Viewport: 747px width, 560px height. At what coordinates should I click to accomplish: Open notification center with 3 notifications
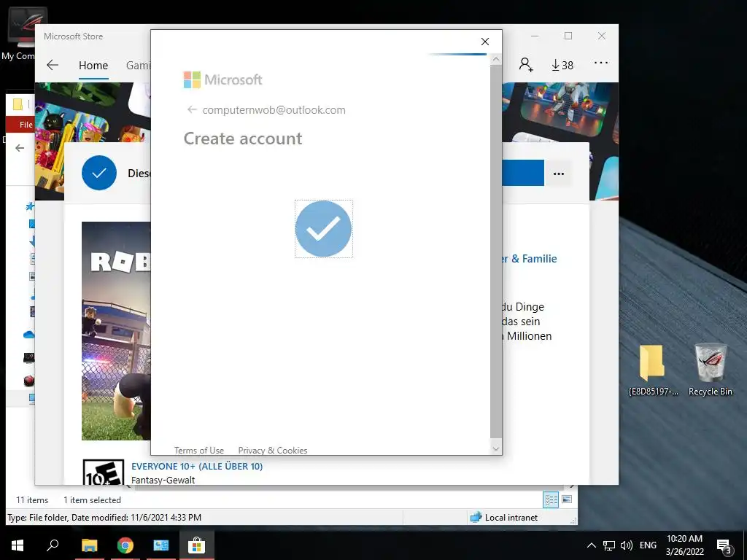coord(724,545)
